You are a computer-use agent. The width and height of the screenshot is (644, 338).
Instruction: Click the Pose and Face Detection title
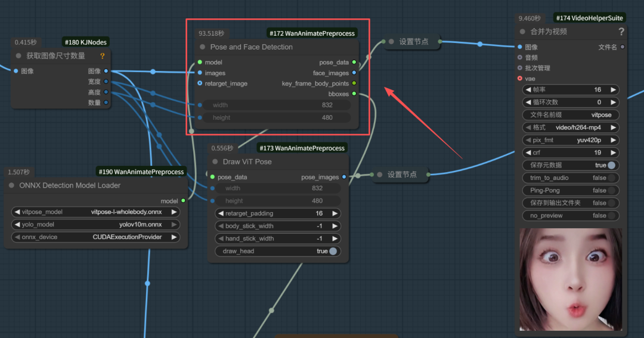coord(252,47)
